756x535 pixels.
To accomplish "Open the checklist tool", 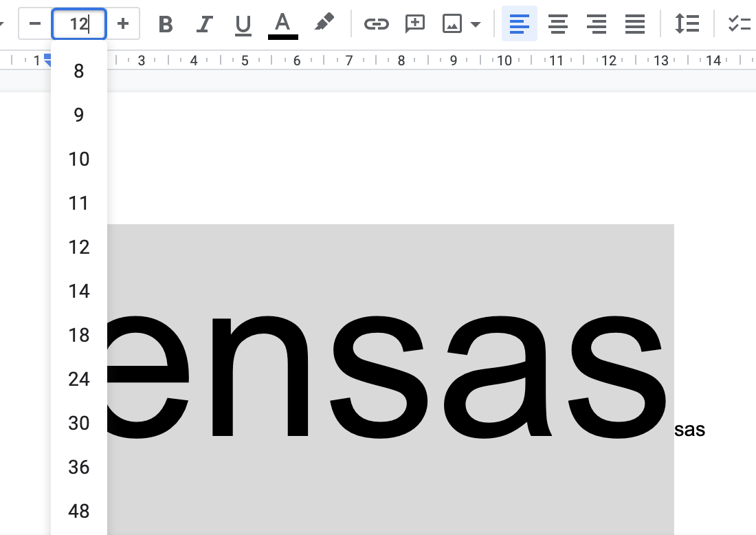I will pos(740,23).
